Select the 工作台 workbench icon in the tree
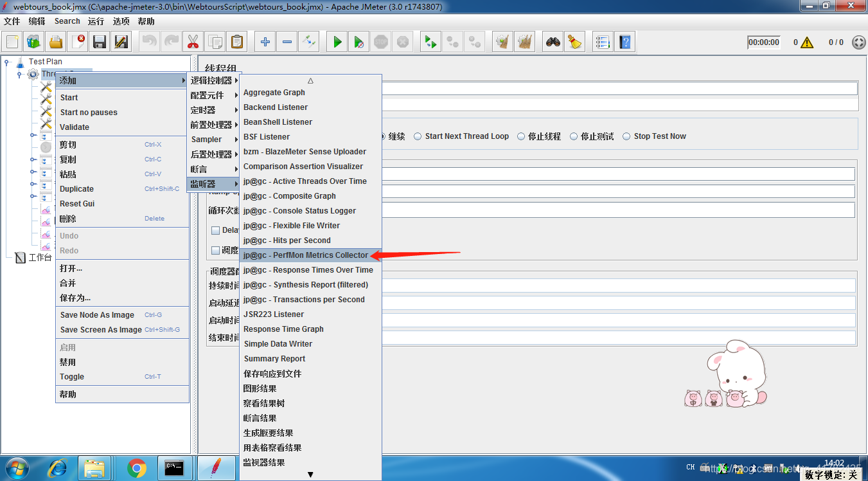Screen dimensions: 868x481 click(x=20, y=257)
